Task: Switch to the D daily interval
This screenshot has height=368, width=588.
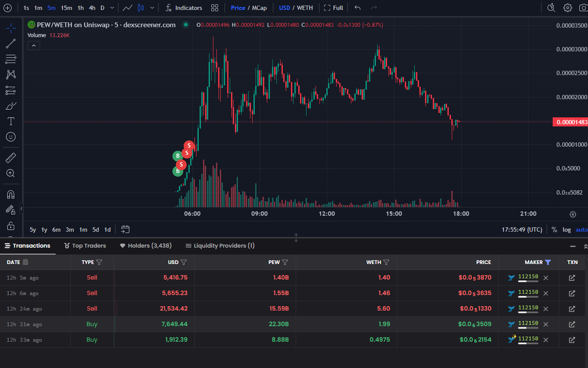Action: [x=102, y=8]
